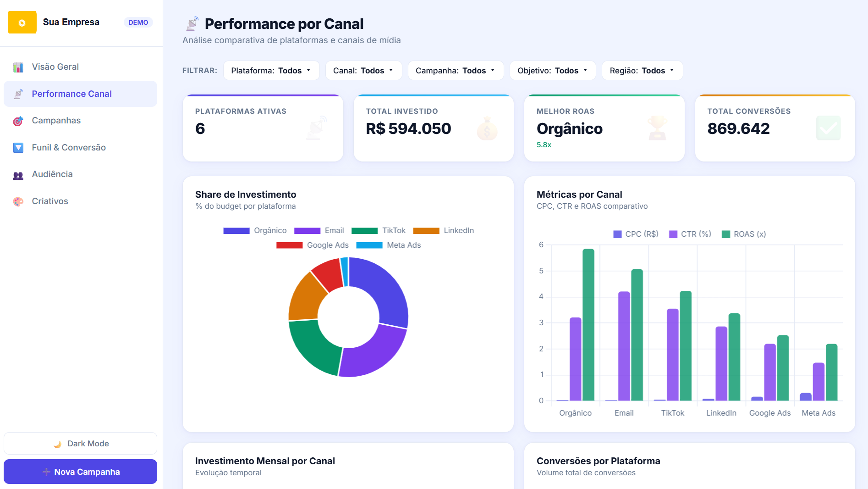Click the money bag icon in Total Investido
Image resolution: width=868 pixels, height=489 pixels.
point(487,128)
